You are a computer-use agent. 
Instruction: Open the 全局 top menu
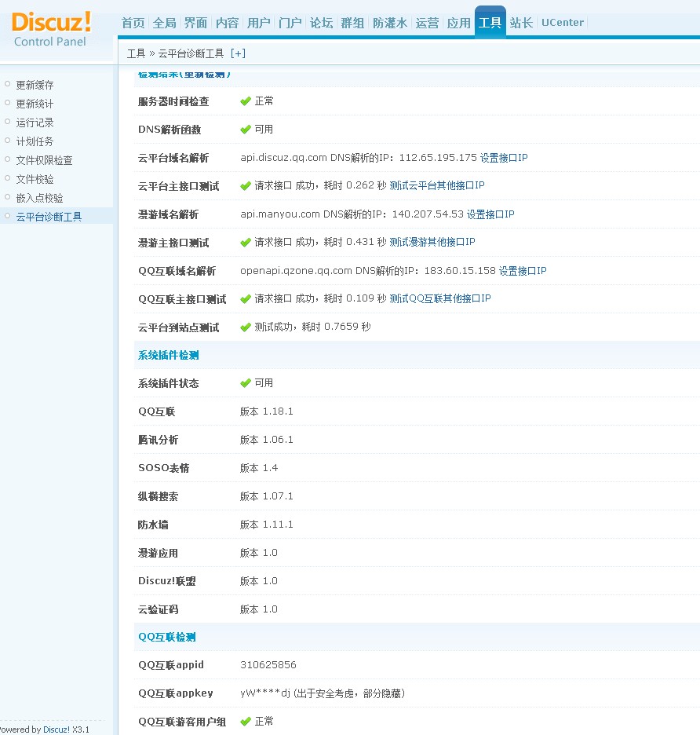pyautogui.click(x=165, y=23)
